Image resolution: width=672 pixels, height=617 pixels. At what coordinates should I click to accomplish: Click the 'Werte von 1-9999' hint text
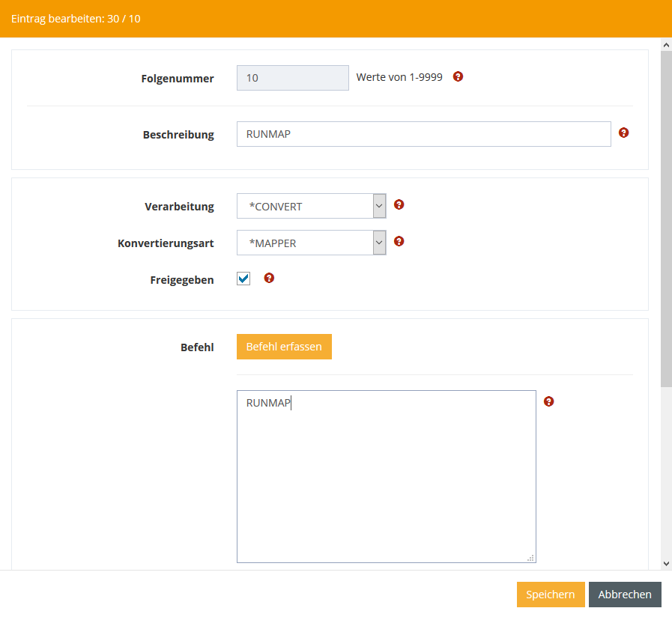click(x=399, y=77)
